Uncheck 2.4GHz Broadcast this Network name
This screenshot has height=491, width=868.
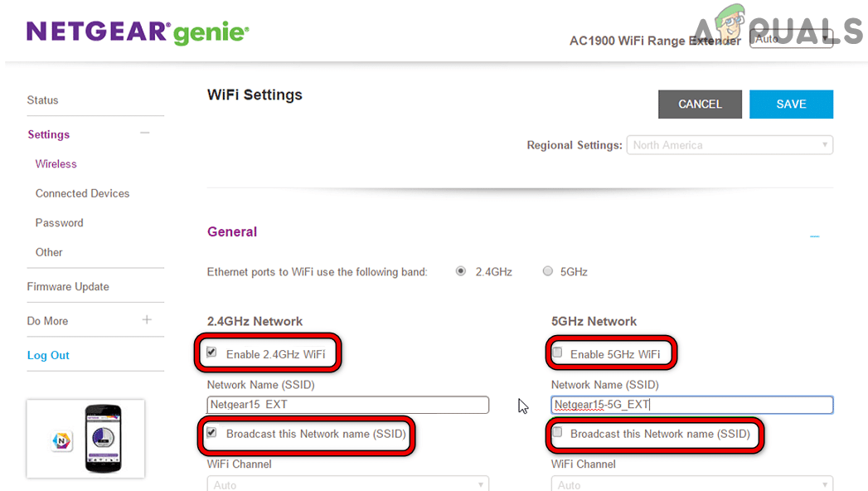pyautogui.click(x=212, y=433)
